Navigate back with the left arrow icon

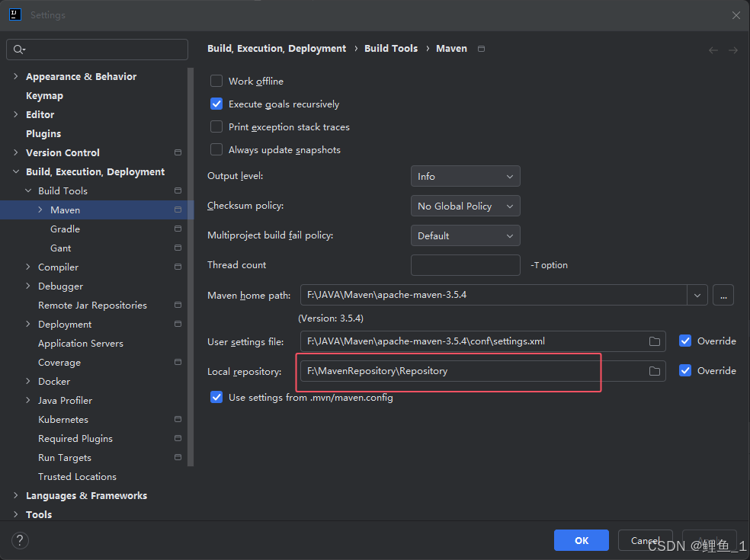click(x=713, y=50)
